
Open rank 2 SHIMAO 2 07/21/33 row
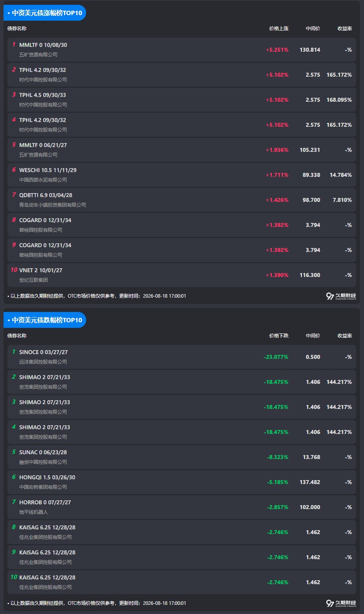tap(182, 382)
